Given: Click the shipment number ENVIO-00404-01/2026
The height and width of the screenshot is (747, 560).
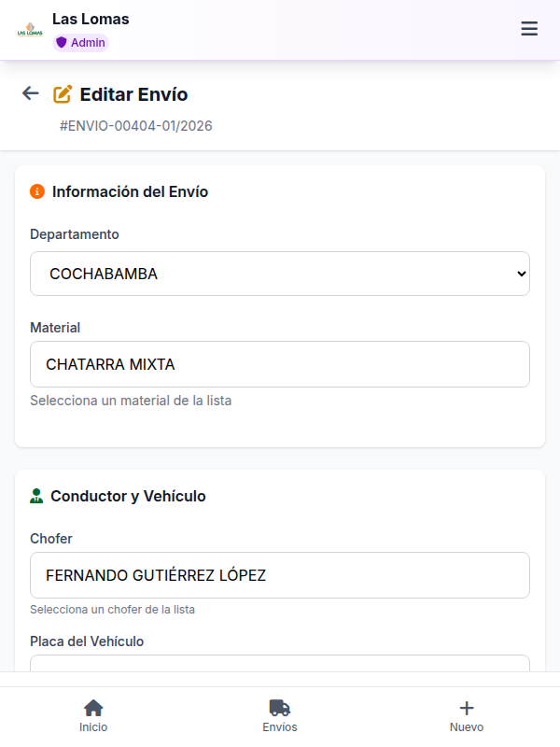Looking at the screenshot, I should 135,125.
